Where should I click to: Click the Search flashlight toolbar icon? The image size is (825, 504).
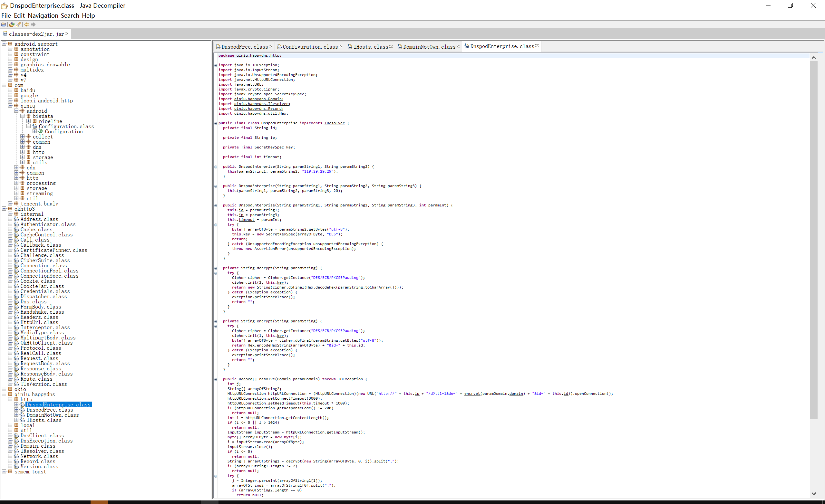point(19,24)
